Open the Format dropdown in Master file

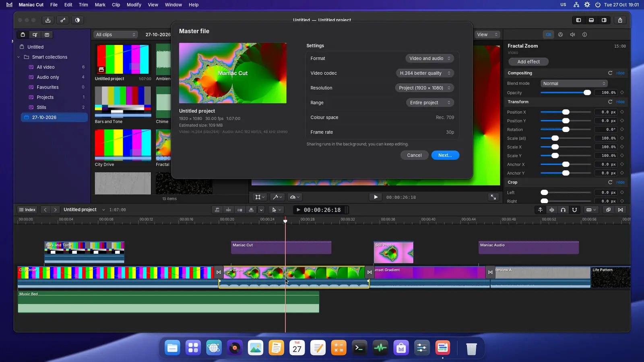click(430, 58)
